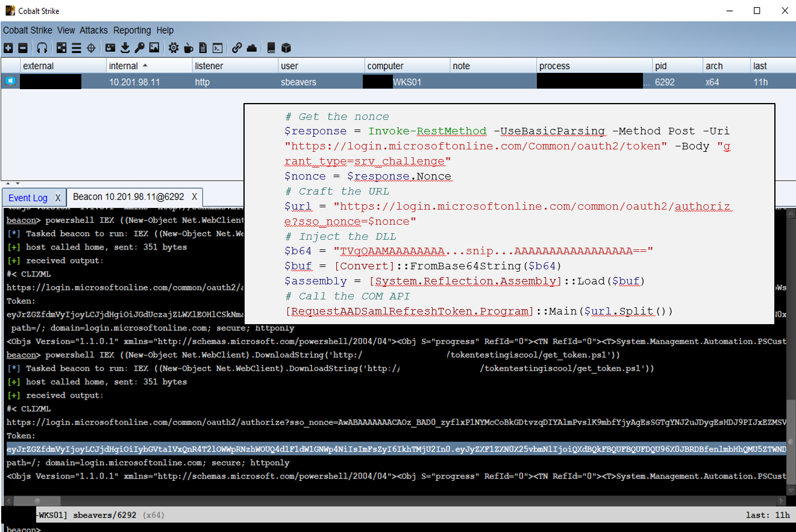796x532 pixels.
Task: Click the cloud manage web server icon
Action: coord(252,48)
